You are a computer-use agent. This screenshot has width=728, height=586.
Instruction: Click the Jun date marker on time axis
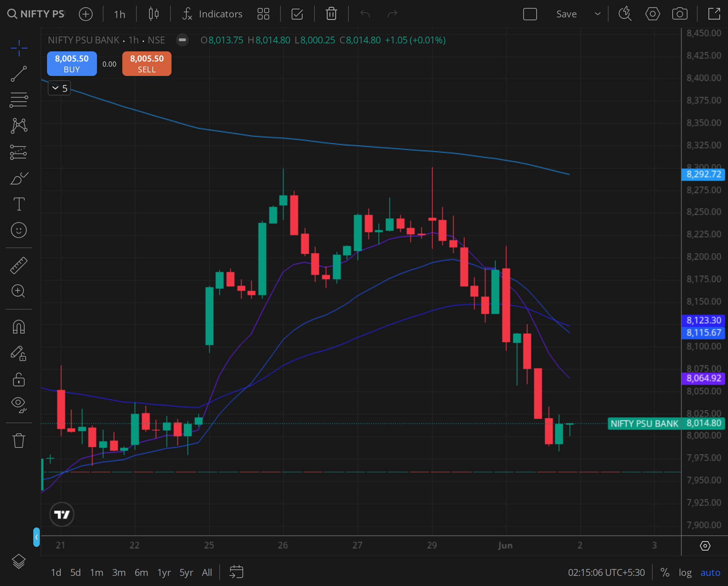tap(505, 545)
